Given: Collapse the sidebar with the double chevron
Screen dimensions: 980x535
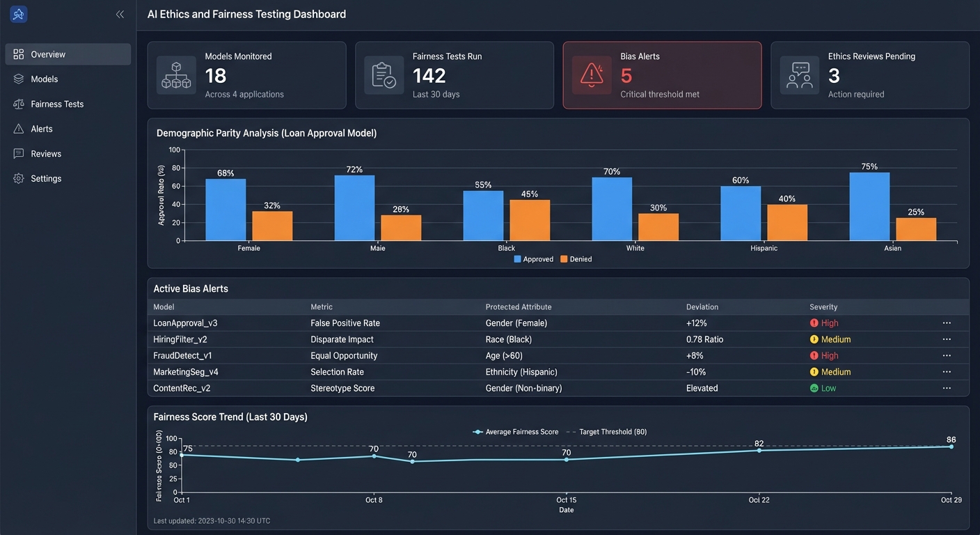Looking at the screenshot, I should [x=119, y=13].
